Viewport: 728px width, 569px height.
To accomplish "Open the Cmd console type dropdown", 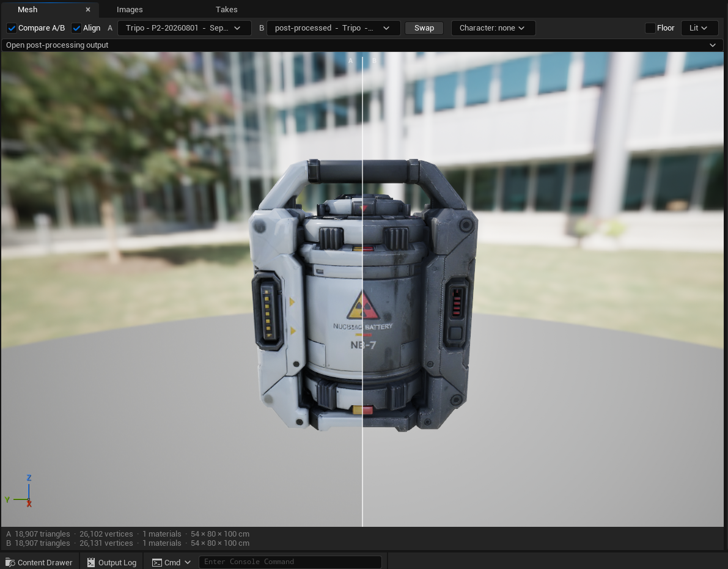I will (171, 562).
